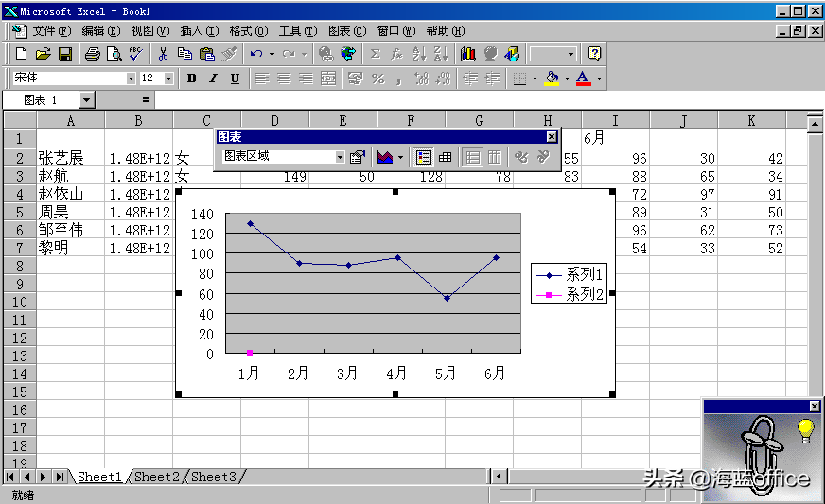The image size is (825, 504).
Task: Click the chart type icon in chart toolbar
Action: tap(385, 157)
